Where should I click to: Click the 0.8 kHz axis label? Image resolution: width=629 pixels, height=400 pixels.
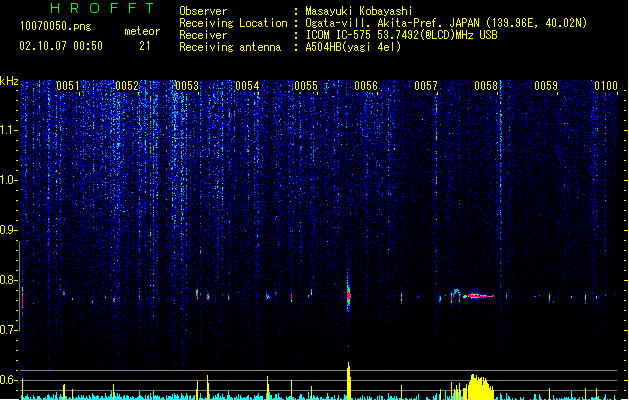tap(8, 280)
